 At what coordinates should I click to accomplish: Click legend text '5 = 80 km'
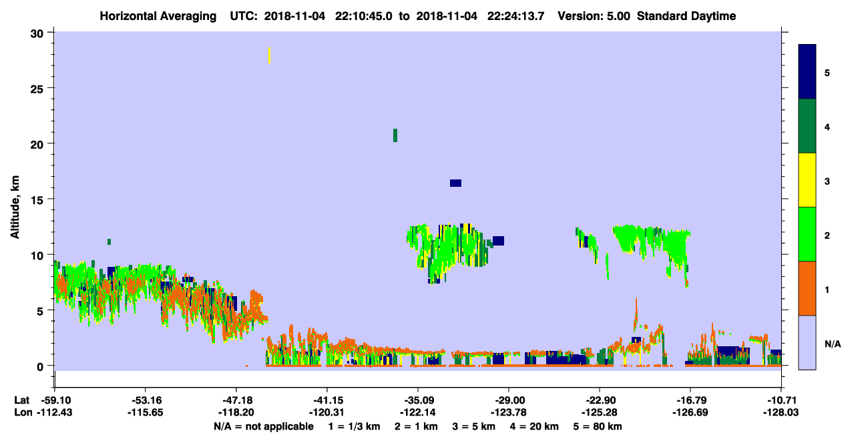(x=598, y=426)
